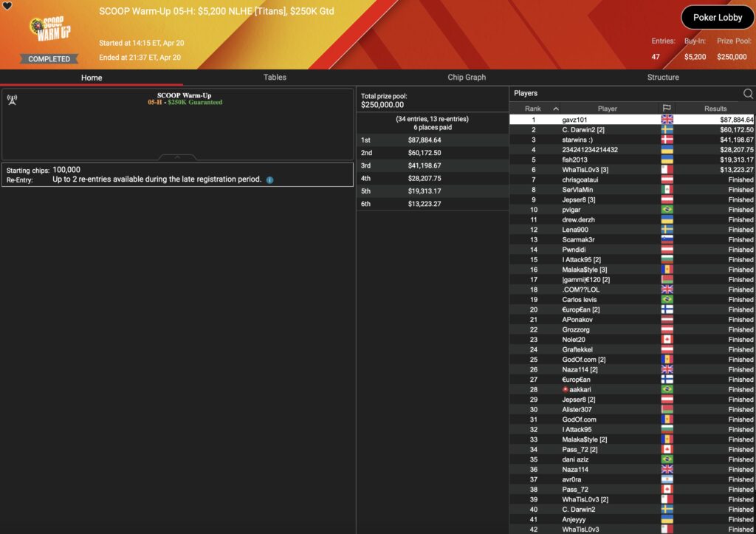Sort by the Results column header
Screen dimensions: 756x534
(x=715, y=109)
